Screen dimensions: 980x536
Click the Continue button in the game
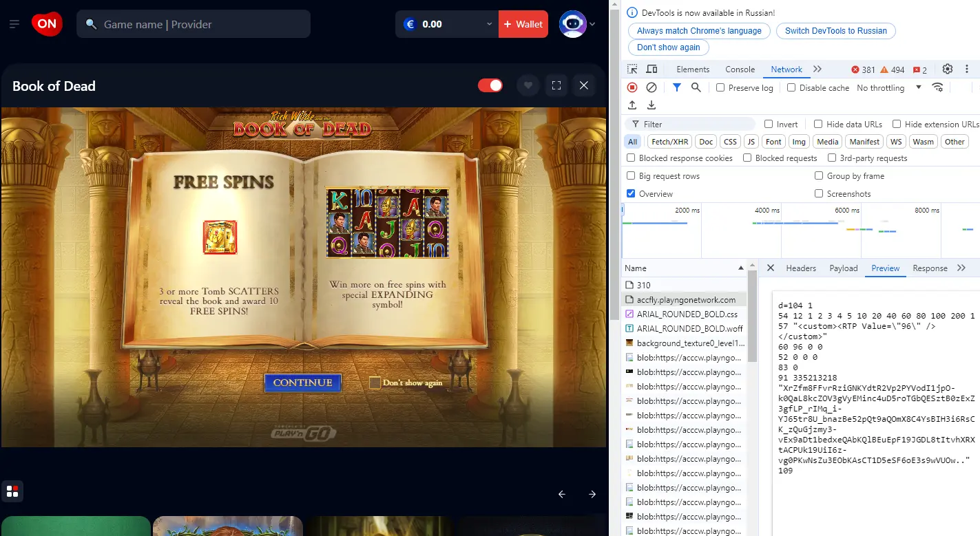[x=302, y=383]
